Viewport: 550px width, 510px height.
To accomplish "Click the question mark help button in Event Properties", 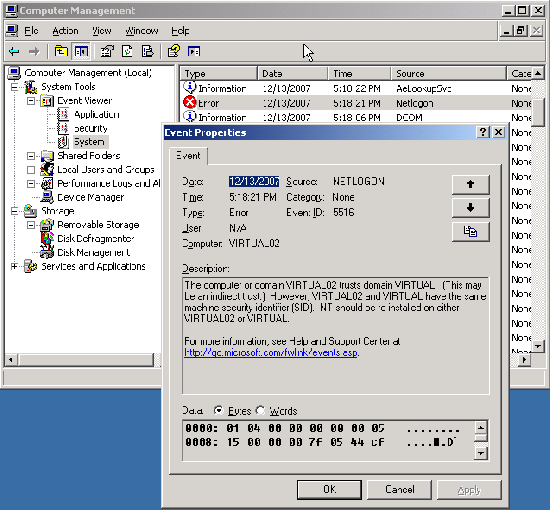I will pos(483,132).
